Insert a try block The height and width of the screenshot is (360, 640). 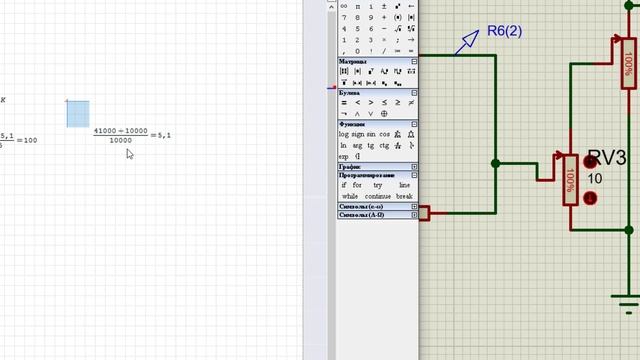click(378, 185)
